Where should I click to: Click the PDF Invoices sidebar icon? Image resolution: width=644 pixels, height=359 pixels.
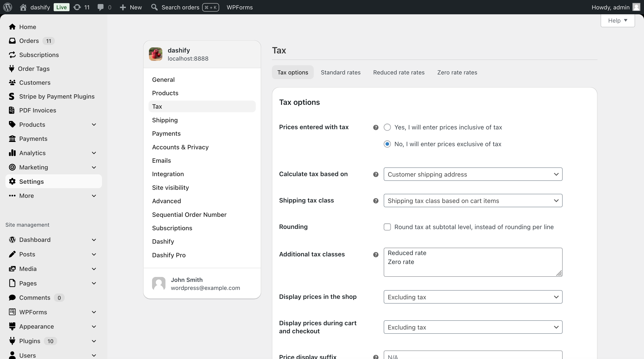(x=11, y=110)
